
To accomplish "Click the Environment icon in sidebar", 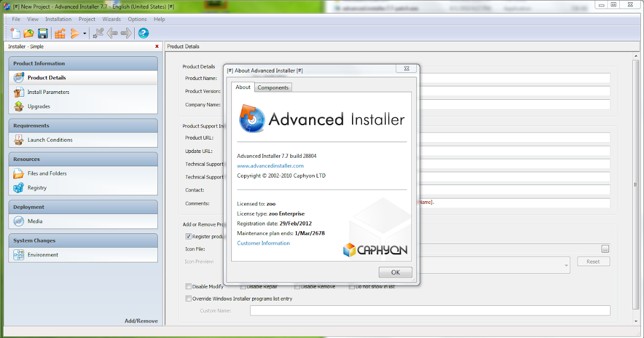I will [19, 255].
